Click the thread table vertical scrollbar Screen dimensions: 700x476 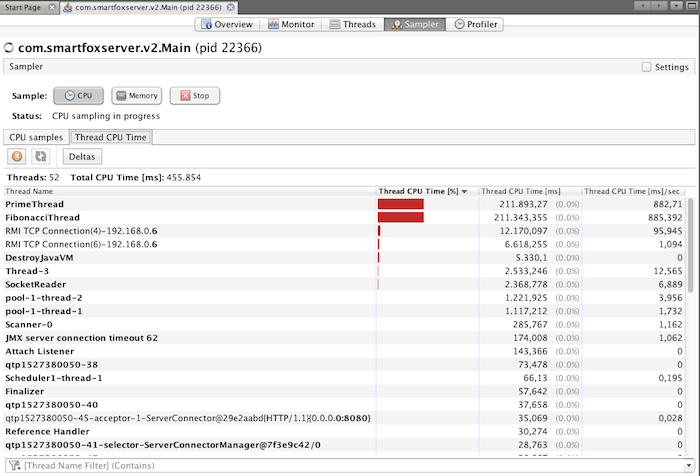click(691, 246)
